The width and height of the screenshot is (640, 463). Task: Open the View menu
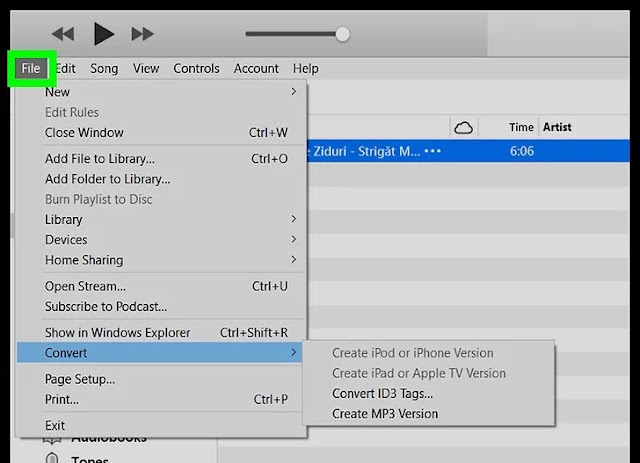(x=146, y=68)
